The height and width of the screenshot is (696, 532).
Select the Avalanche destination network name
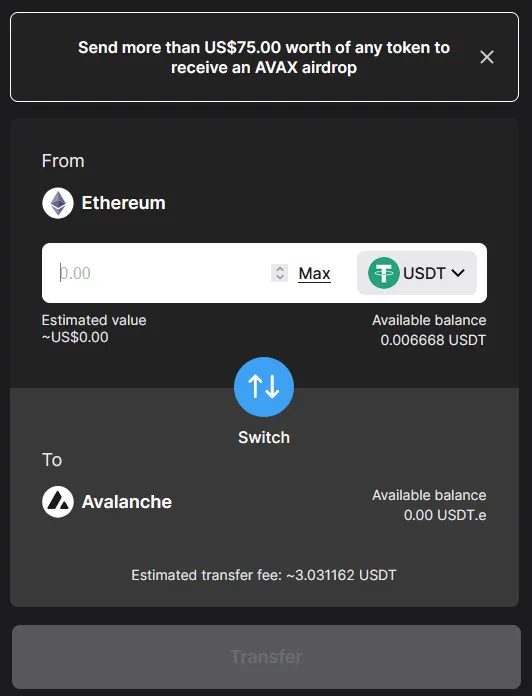click(x=126, y=502)
